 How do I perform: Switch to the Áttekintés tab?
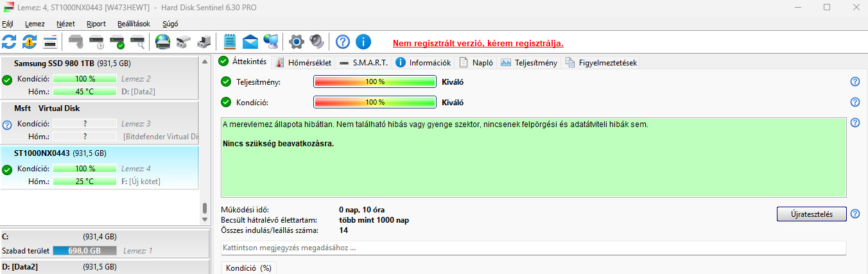tap(243, 62)
